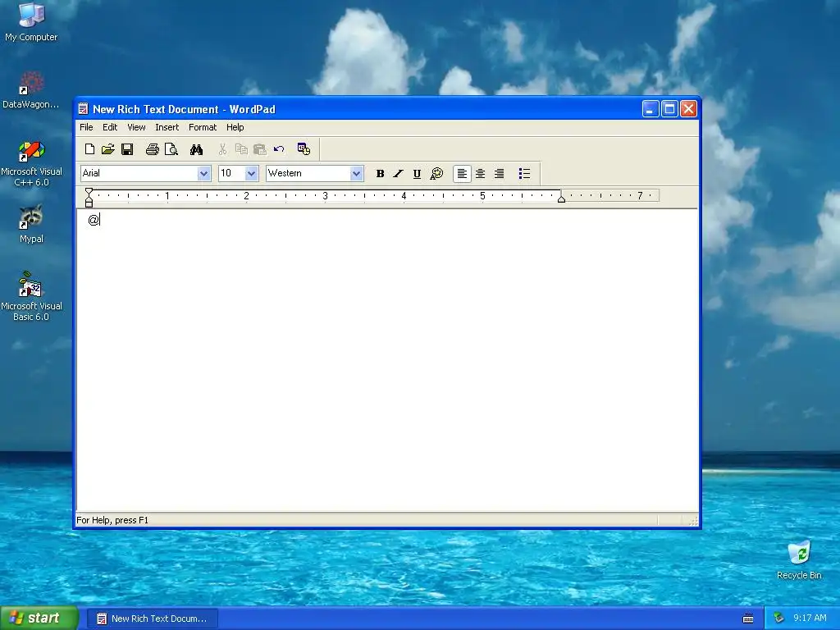Screen dimensions: 840x630
Task: Open the Help menu
Action: pos(235,127)
